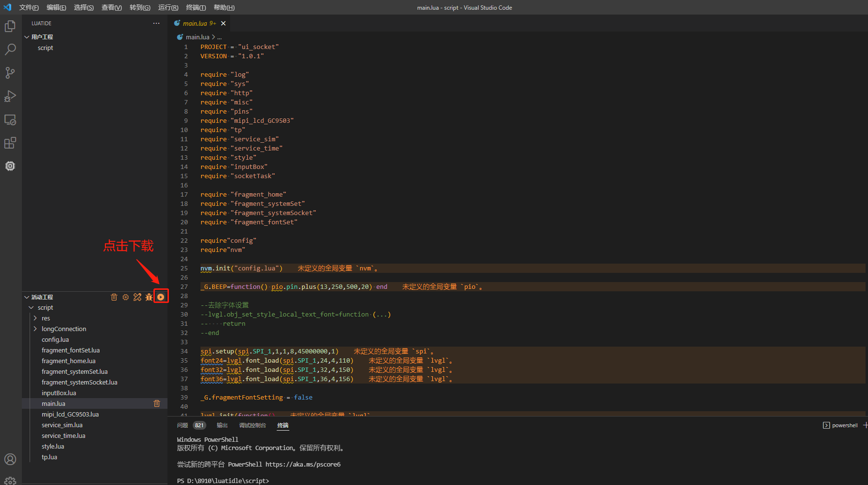
Task: Open the 编辑(E) menu
Action: (56, 7)
